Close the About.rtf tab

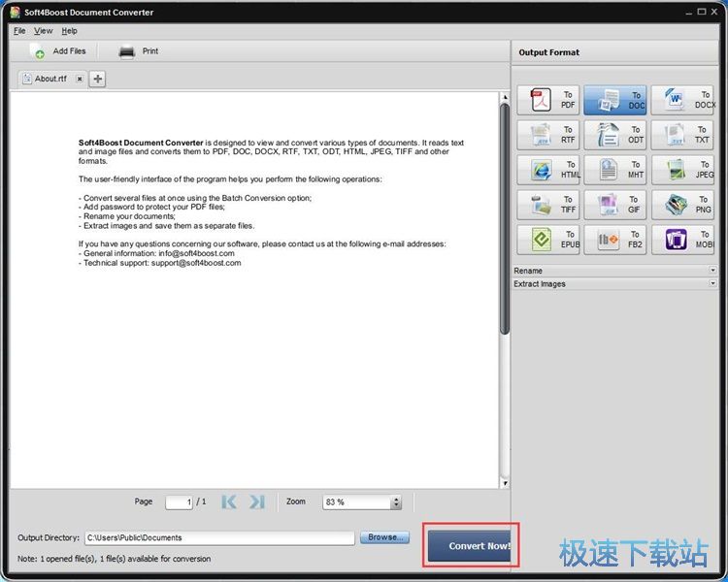(80, 79)
